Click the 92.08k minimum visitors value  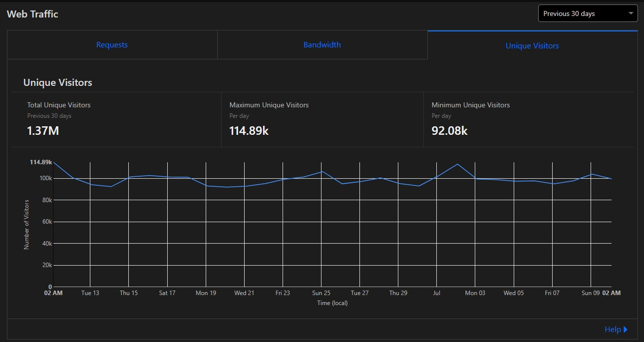tap(449, 131)
